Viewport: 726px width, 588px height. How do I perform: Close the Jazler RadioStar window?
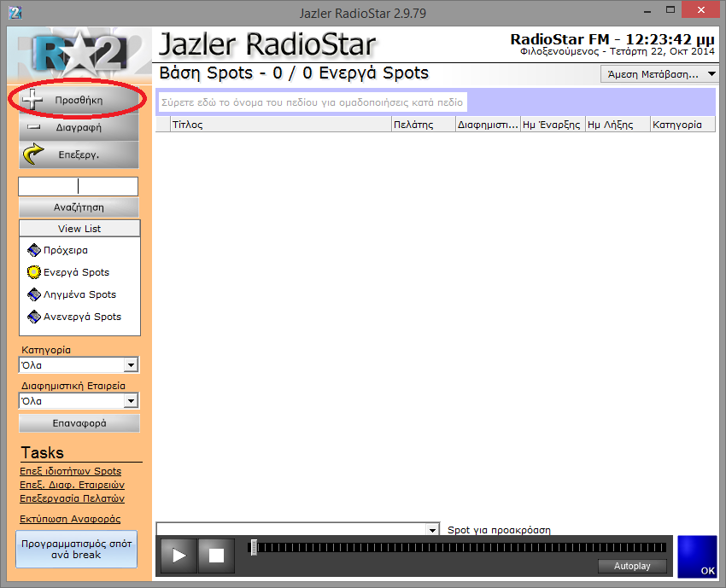[x=701, y=10]
